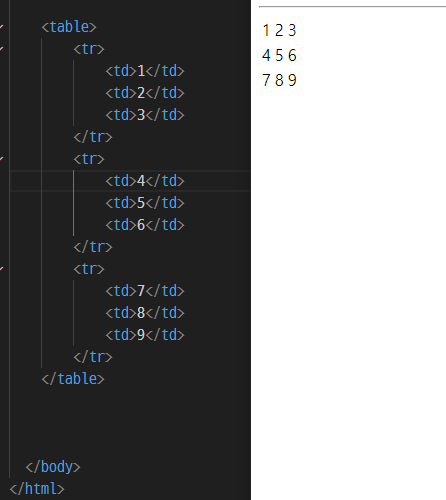Click cell 4 in the rendered preview table
The width and height of the screenshot is (446, 500).
(x=266, y=55)
